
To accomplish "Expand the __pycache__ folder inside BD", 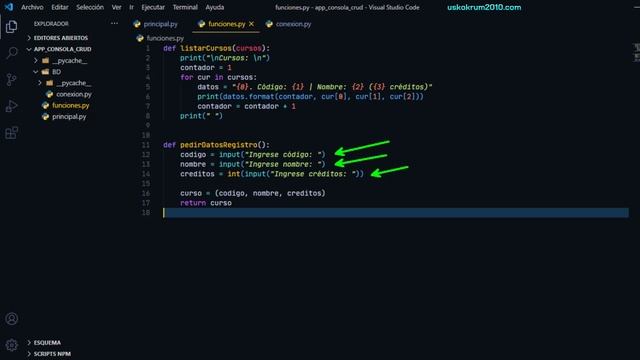I will click(40, 83).
